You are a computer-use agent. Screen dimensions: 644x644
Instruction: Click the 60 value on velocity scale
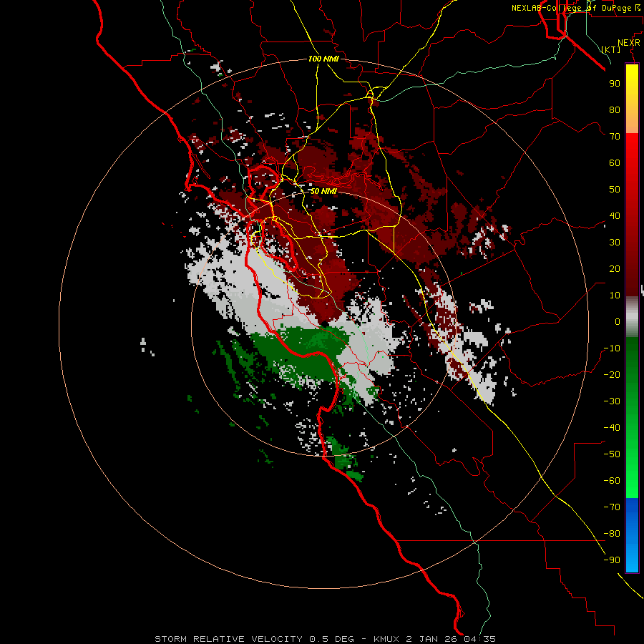tap(615, 163)
